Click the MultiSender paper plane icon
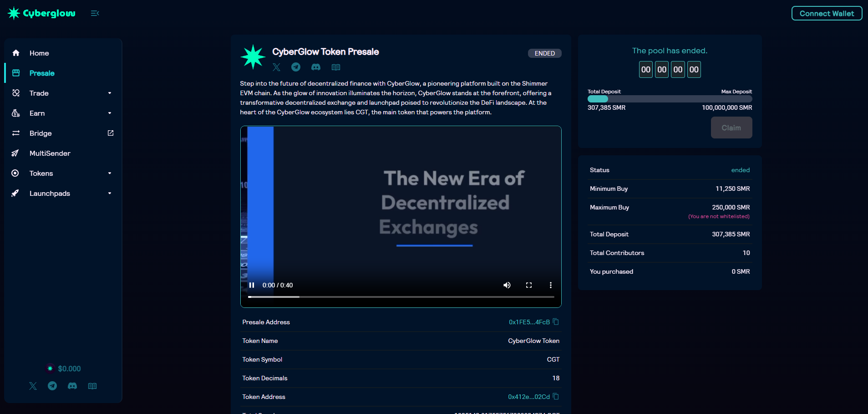868x414 pixels. tap(15, 153)
